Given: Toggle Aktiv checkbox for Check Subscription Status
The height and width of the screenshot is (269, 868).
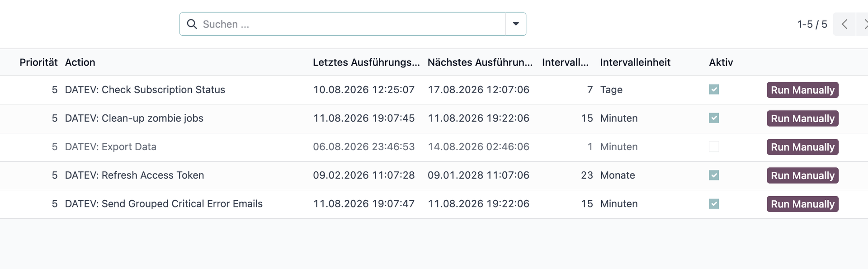Looking at the screenshot, I should coord(714,90).
